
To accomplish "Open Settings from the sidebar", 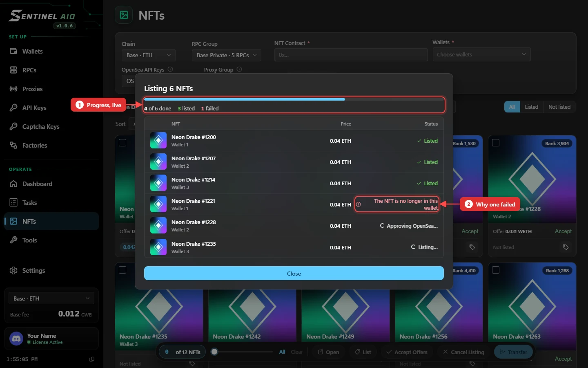I will 51,271.
